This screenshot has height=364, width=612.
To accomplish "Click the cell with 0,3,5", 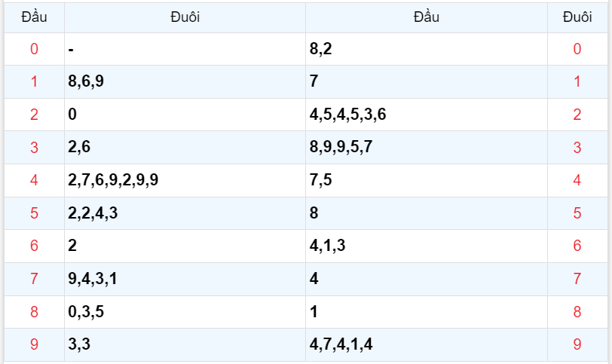I will (x=185, y=312).
